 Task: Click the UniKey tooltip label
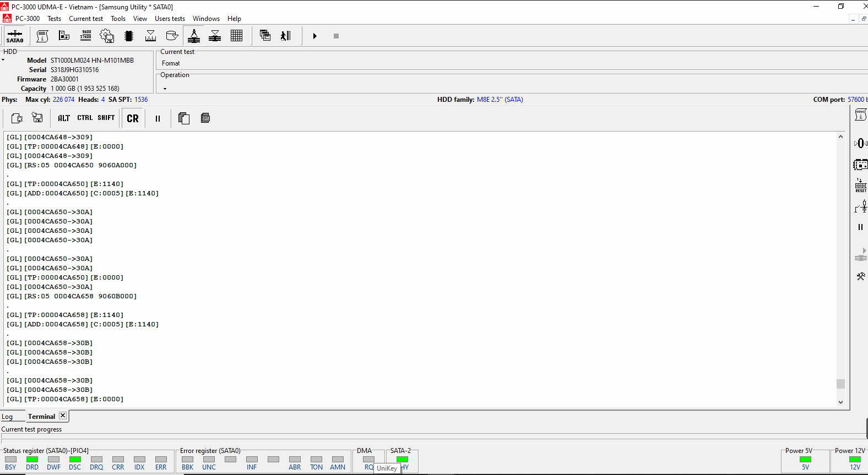(x=387, y=468)
